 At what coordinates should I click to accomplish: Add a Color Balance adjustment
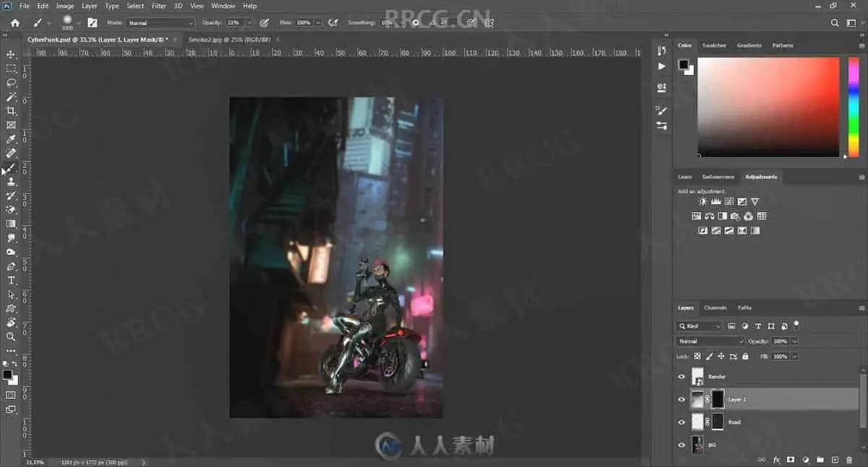tap(709, 216)
